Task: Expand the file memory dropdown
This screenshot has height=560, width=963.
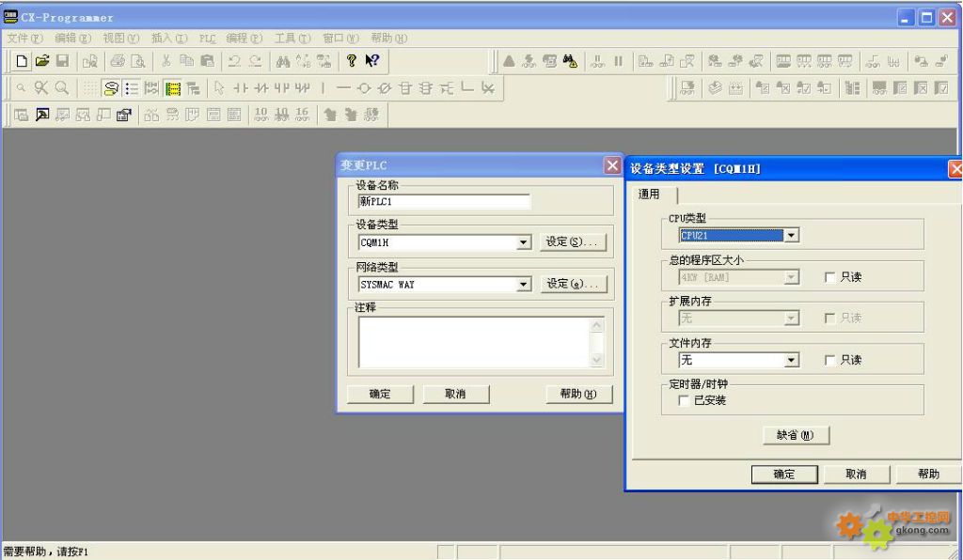Action: point(792,360)
